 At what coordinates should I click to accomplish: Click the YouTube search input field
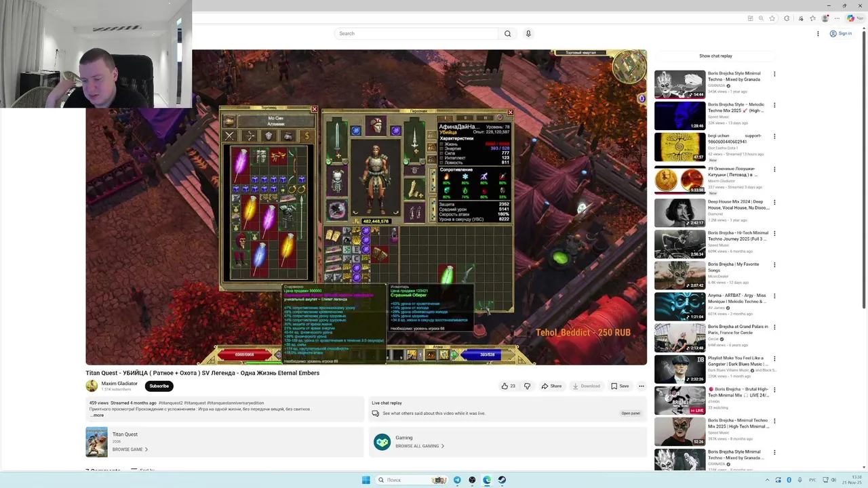point(416,33)
